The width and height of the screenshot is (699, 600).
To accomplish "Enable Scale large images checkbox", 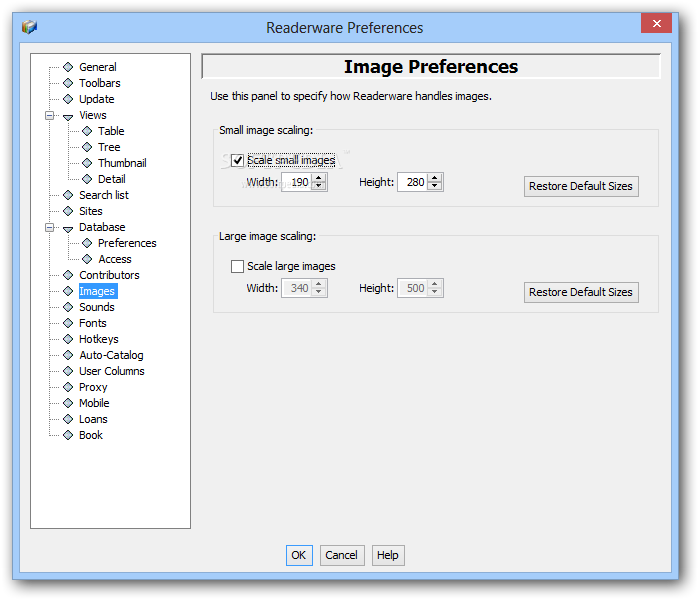I will [x=237, y=266].
